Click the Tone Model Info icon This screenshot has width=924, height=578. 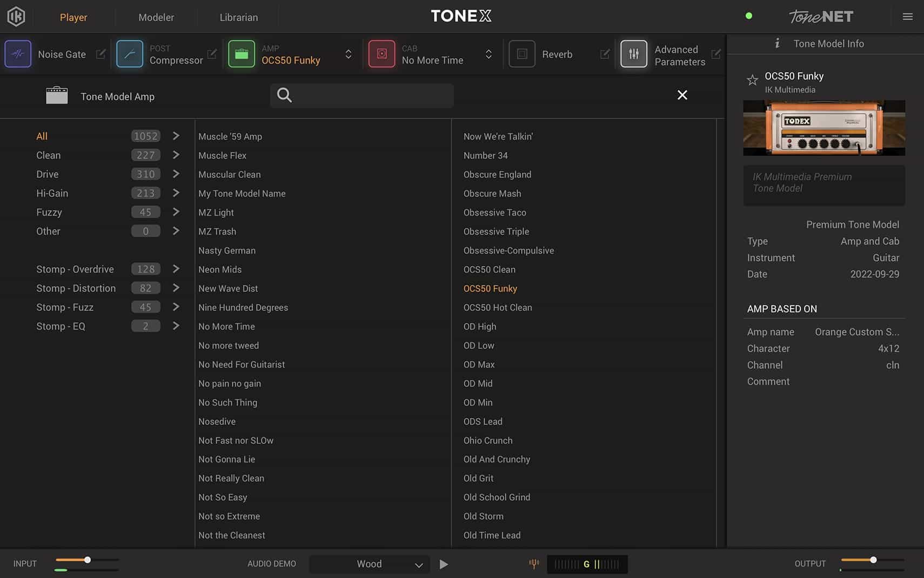click(777, 43)
